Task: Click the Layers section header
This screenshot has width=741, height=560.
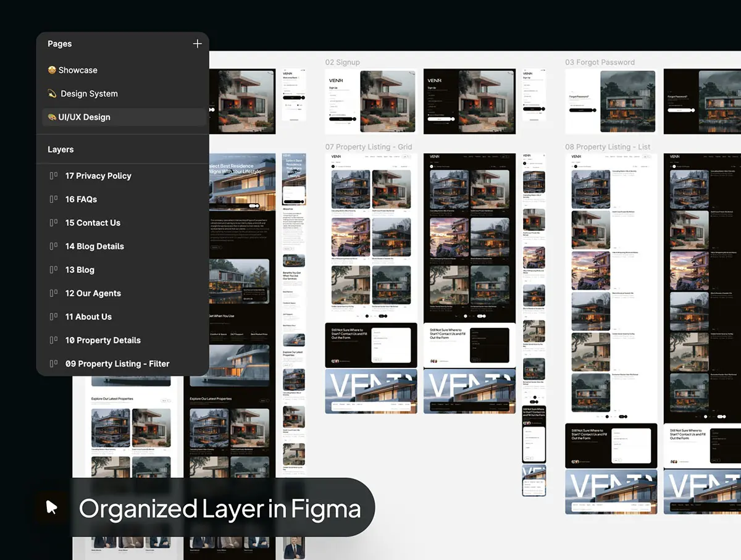Action: point(61,149)
